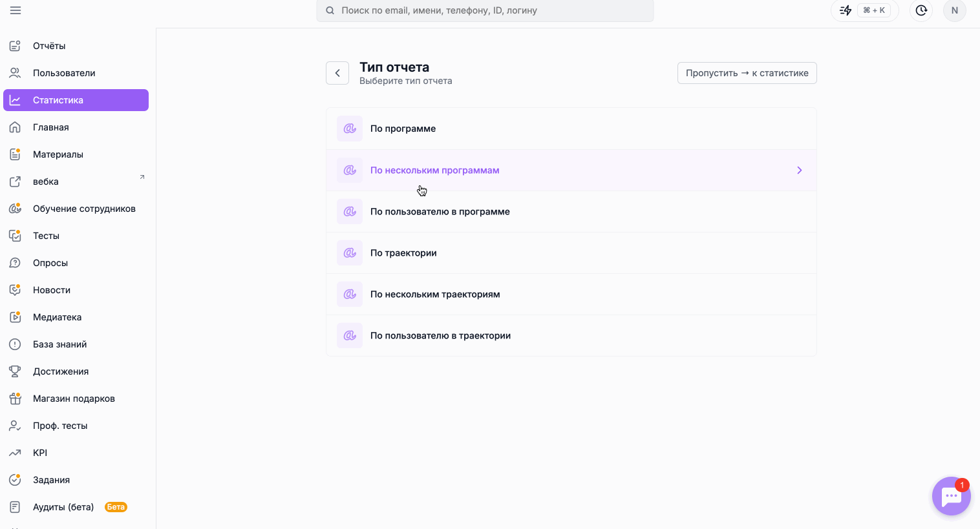980x529 pixels.
Task: Click the Статистика chart icon
Action: click(x=15, y=100)
